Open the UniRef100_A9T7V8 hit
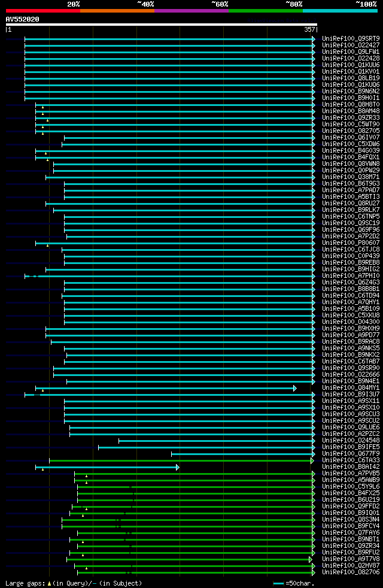383x588 pixels. coord(351,559)
